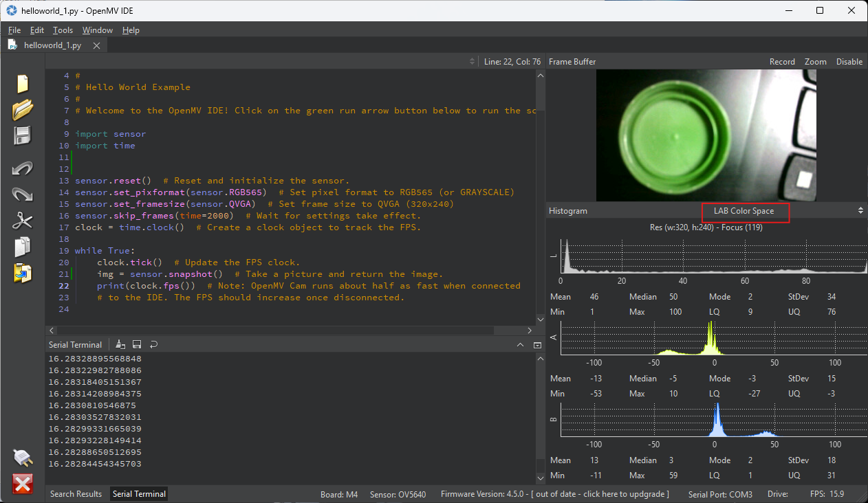
Task: Open a file using the folder icon
Action: click(x=23, y=109)
